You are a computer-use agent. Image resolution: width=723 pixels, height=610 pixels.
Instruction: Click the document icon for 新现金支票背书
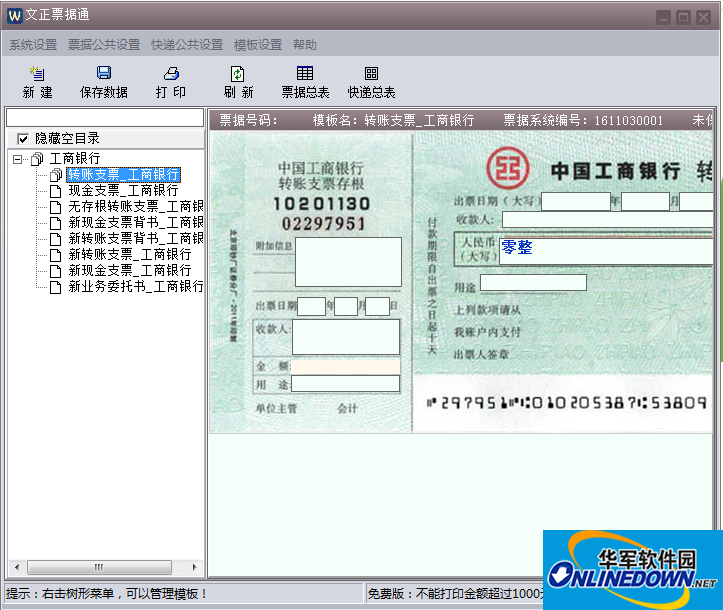click(x=55, y=223)
